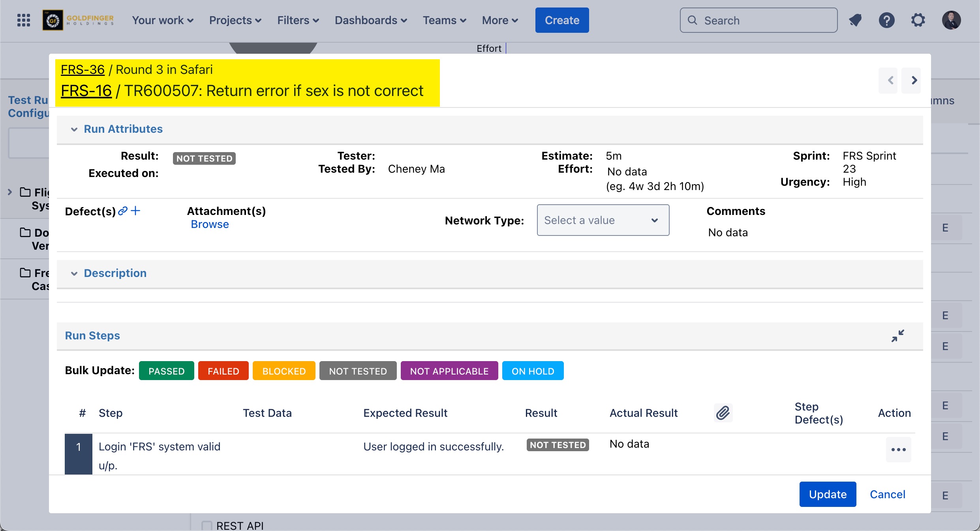Screen dimensions: 980x531
Task: Click the Update button
Action: click(828, 494)
